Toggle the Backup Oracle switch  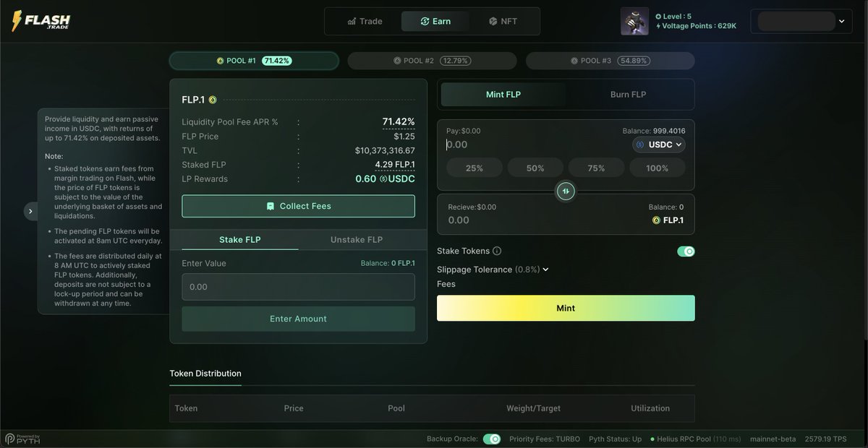coord(492,439)
